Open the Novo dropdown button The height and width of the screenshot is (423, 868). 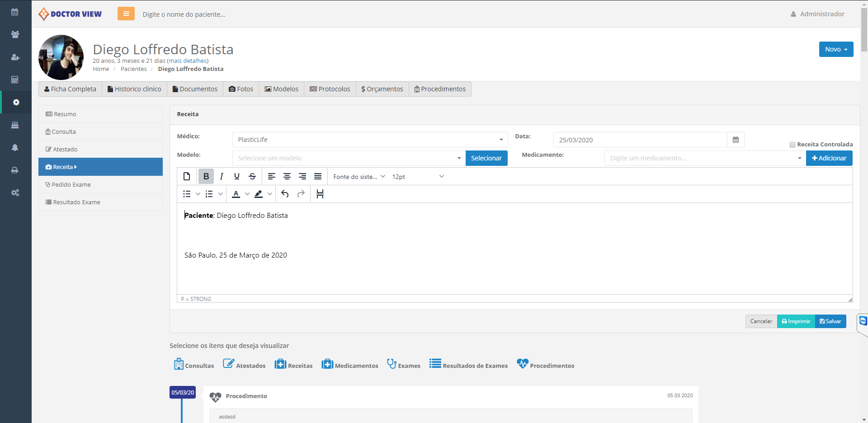click(x=836, y=49)
